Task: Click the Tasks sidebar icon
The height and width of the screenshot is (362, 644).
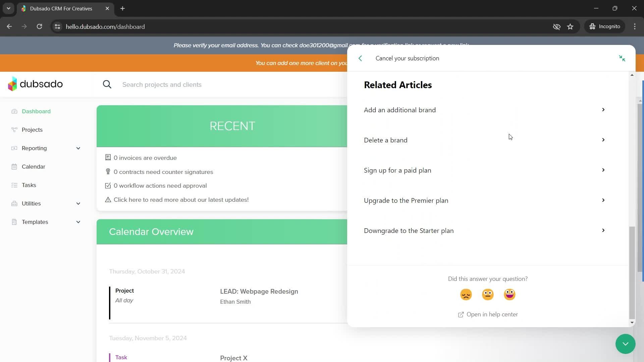Action: point(14,185)
